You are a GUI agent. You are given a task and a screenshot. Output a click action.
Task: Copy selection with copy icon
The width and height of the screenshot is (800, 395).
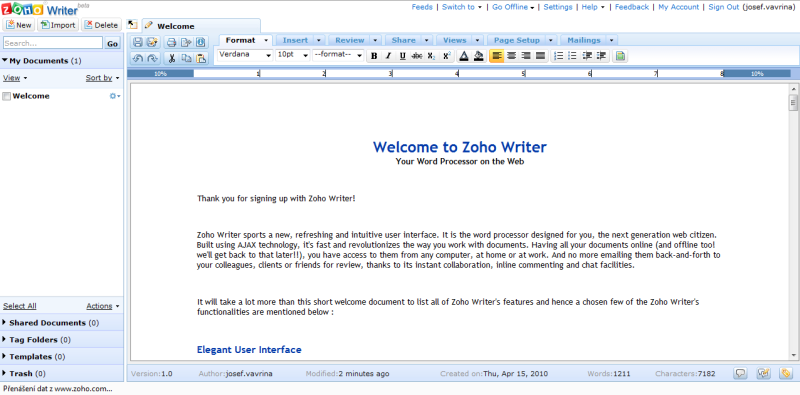pyautogui.click(x=186, y=58)
